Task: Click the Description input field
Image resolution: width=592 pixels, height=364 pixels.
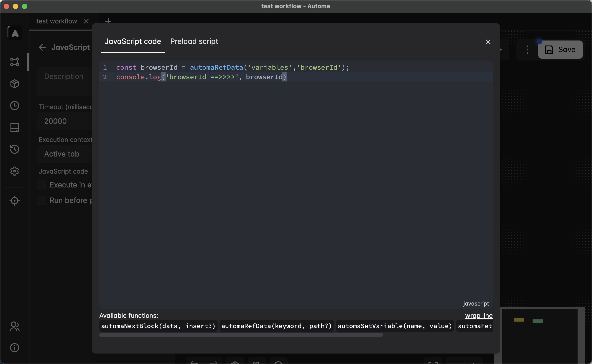Action: [65, 82]
